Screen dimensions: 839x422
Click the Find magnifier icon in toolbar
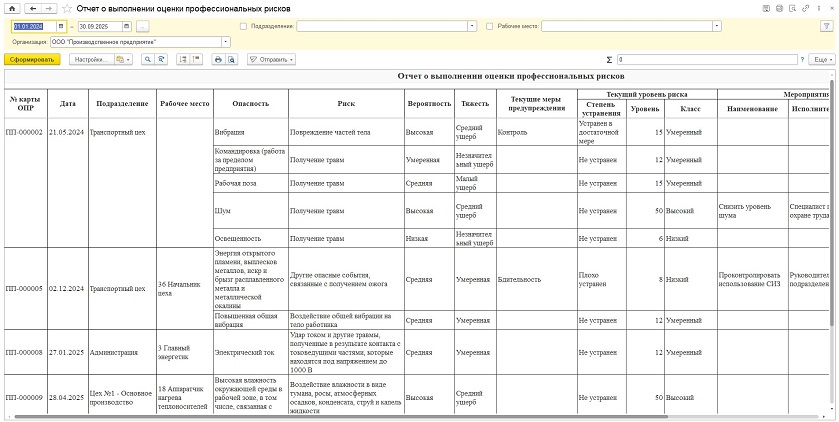click(148, 60)
